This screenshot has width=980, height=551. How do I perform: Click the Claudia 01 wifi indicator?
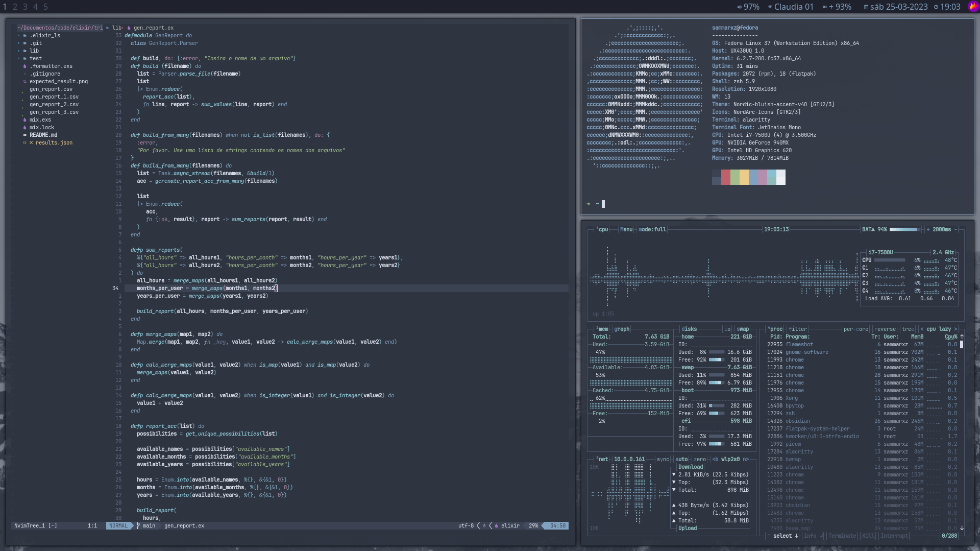[x=791, y=7]
